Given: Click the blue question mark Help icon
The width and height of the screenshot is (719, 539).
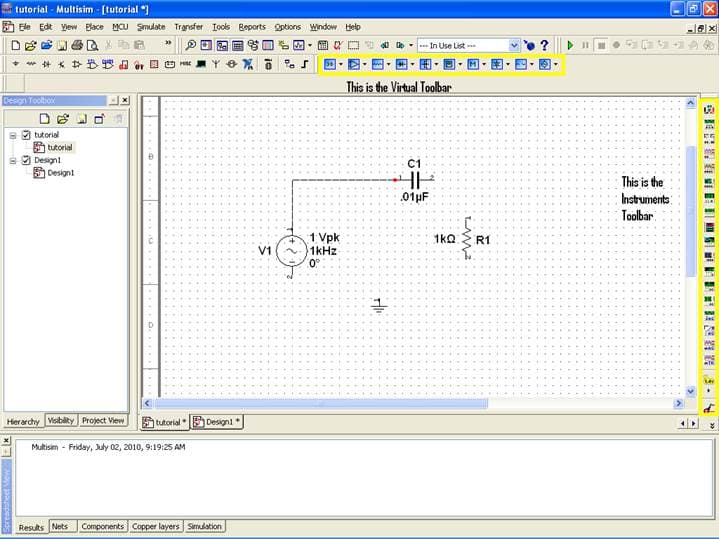Looking at the screenshot, I should 544,45.
